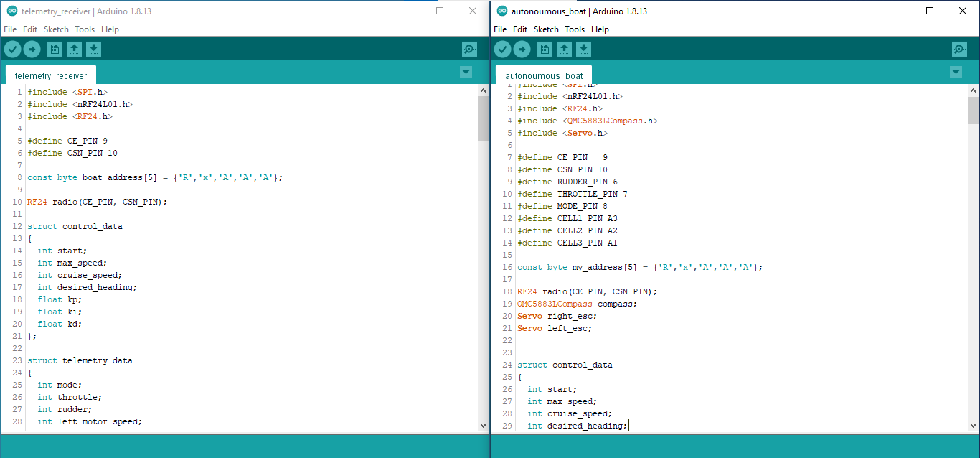Select the telemetry_receiver sketch tab
The width and height of the screenshot is (980, 458).
click(51, 75)
